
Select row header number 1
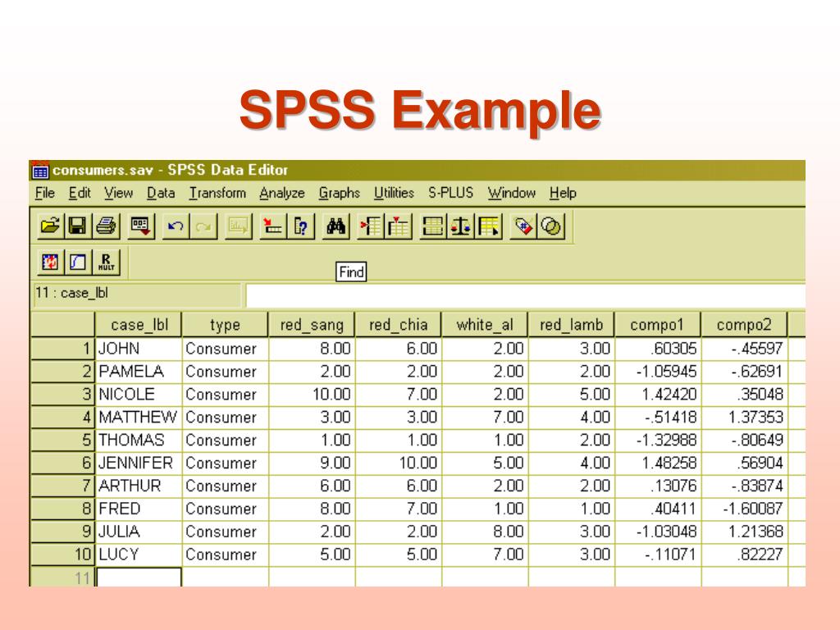(x=63, y=348)
